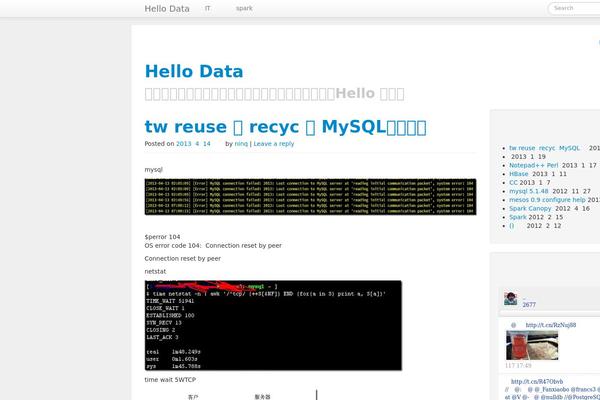Open the () post dated 2012 2 12

tap(512, 226)
